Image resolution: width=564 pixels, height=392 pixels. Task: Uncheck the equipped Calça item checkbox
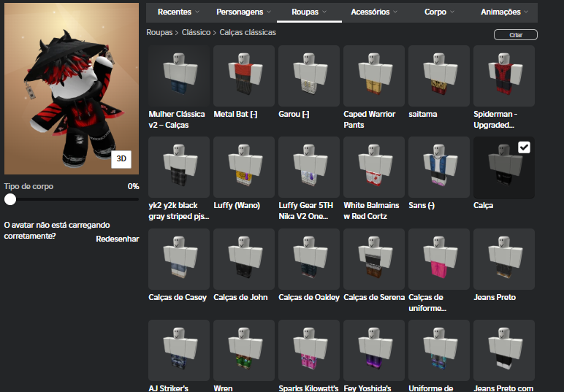524,147
